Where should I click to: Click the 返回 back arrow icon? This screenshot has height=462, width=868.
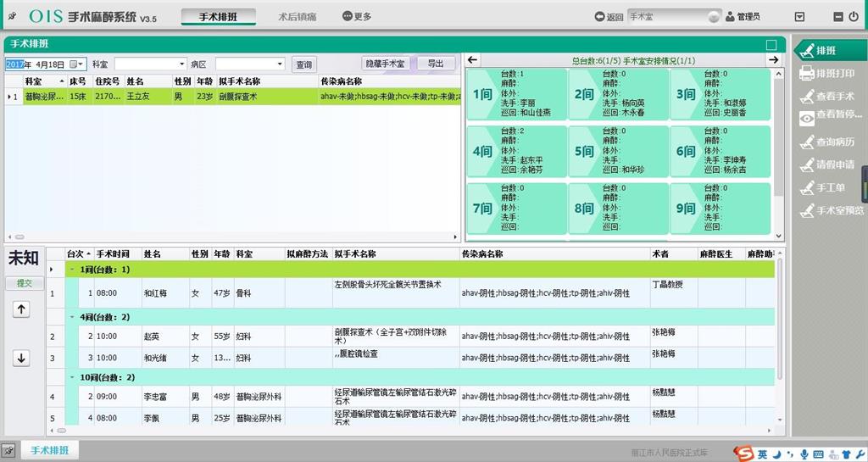599,17
